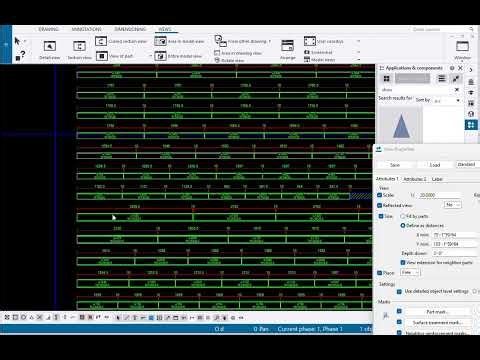Expand the From other drawing dropdown arrow
This screenshot has height=360, width=480.
tap(269, 41)
